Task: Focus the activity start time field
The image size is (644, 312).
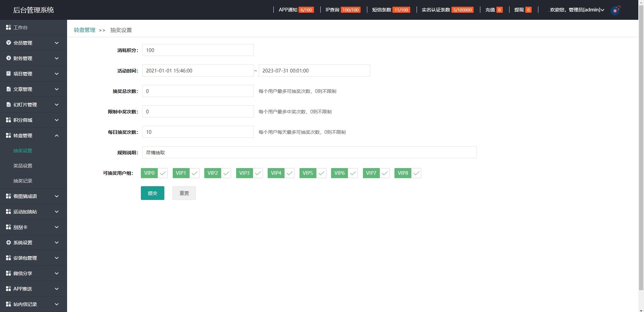Action: (198, 70)
